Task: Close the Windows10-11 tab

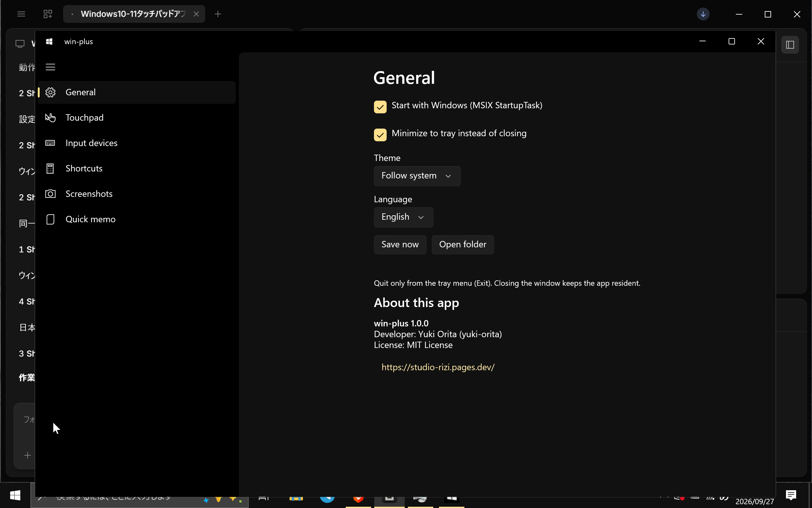Action: pos(196,14)
